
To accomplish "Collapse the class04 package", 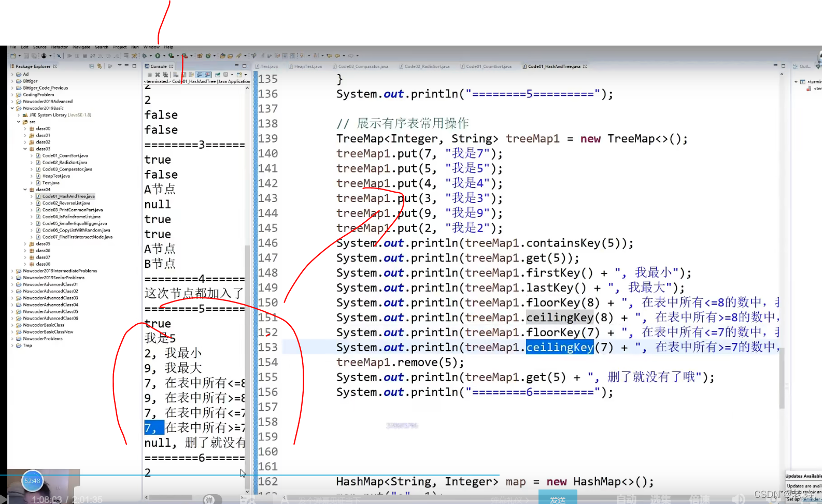I will (25, 190).
